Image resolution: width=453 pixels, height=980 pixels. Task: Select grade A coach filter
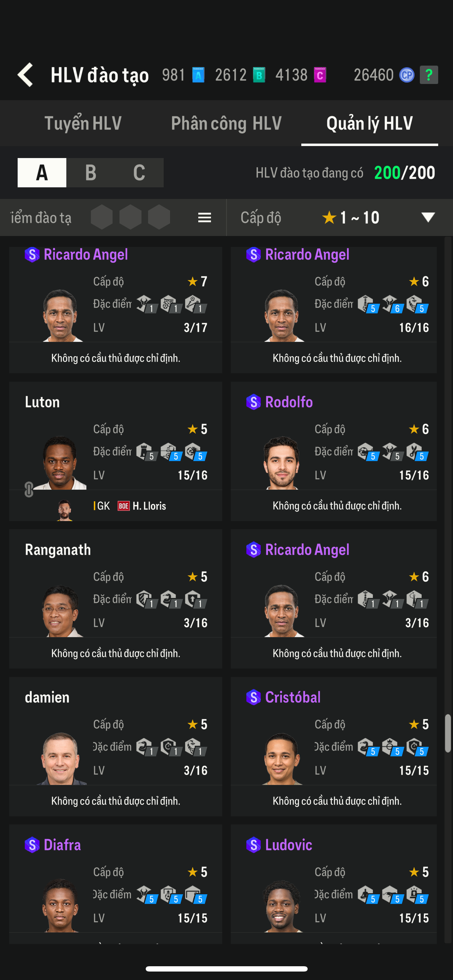pos(42,173)
